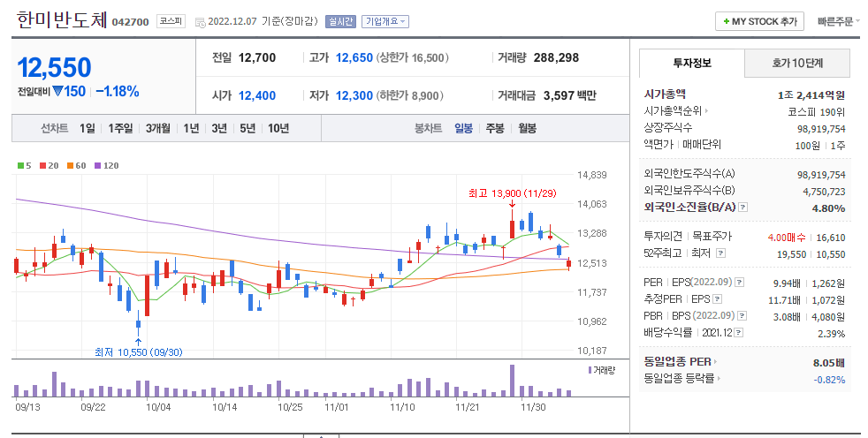The width and height of the screenshot is (868, 438).
Task: Click the green 5-day moving average legend
Action: [25, 165]
